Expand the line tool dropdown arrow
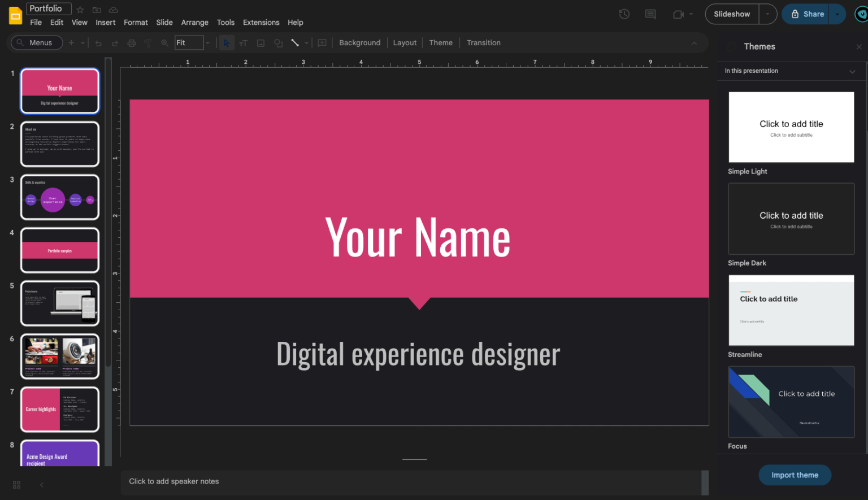The height and width of the screenshot is (500, 868). 306,42
